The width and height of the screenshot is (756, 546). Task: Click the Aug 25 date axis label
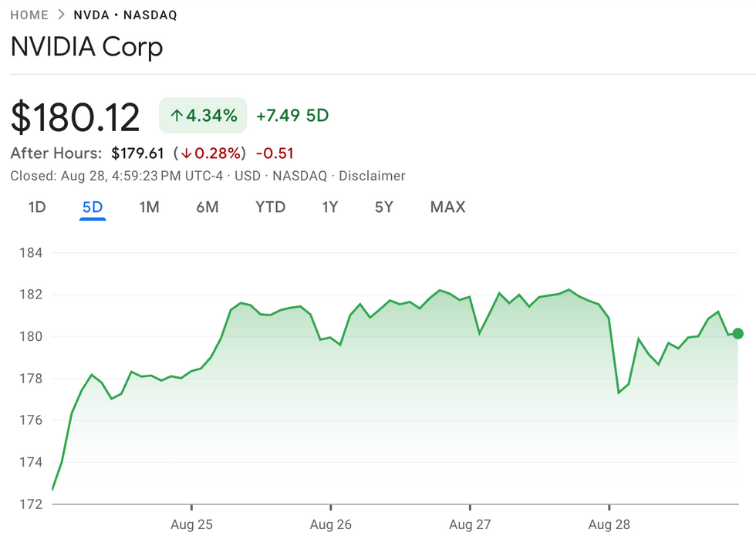click(191, 524)
